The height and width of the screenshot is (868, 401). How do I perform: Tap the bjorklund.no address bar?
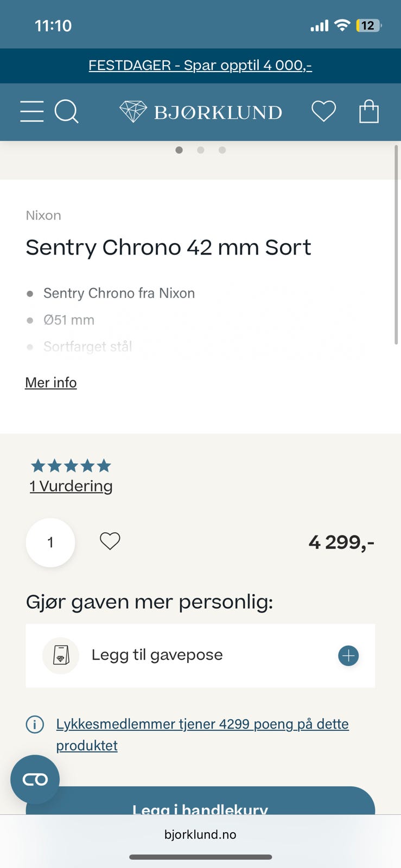(x=200, y=834)
